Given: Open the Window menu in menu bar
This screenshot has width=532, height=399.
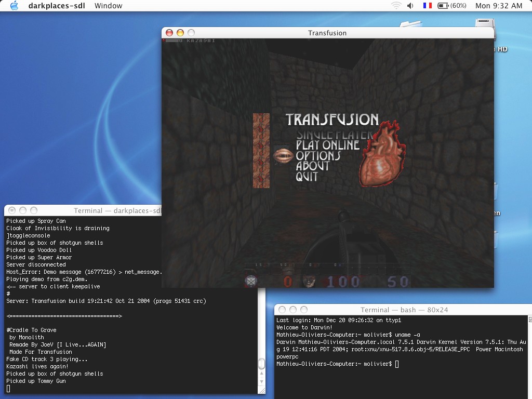Looking at the screenshot, I should (108, 6).
